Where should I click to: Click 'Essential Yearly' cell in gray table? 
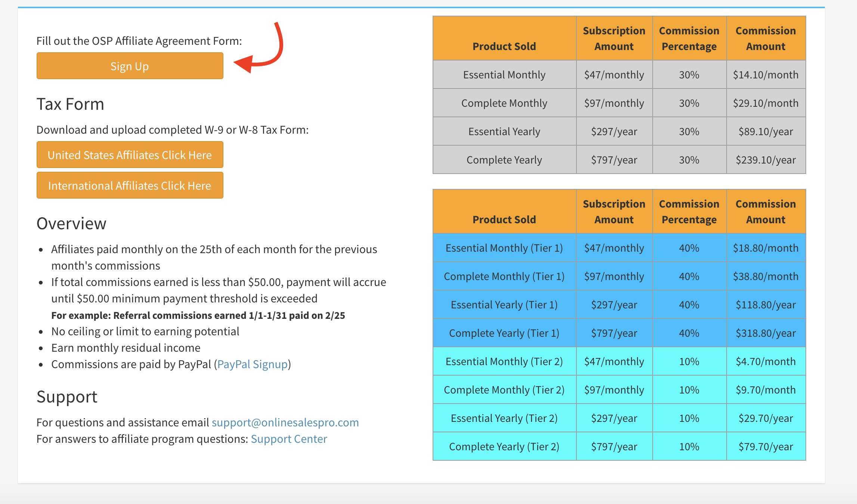pyautogui.click(x=504, y=131)
